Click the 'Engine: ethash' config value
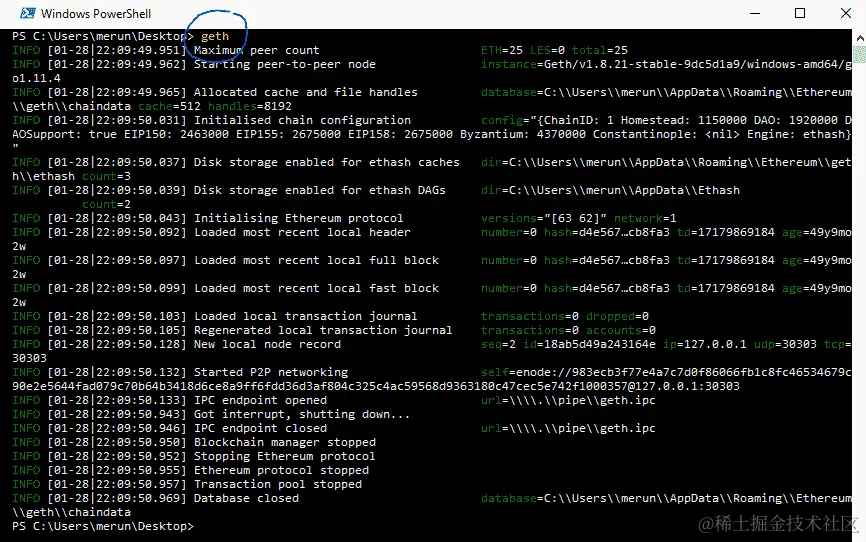 pos(797,134)
